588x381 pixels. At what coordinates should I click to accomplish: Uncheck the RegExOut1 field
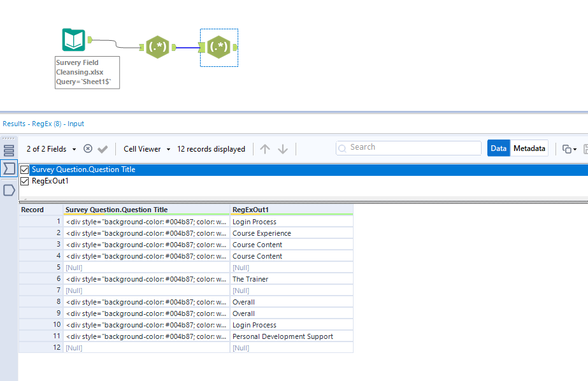coord(24,180)
